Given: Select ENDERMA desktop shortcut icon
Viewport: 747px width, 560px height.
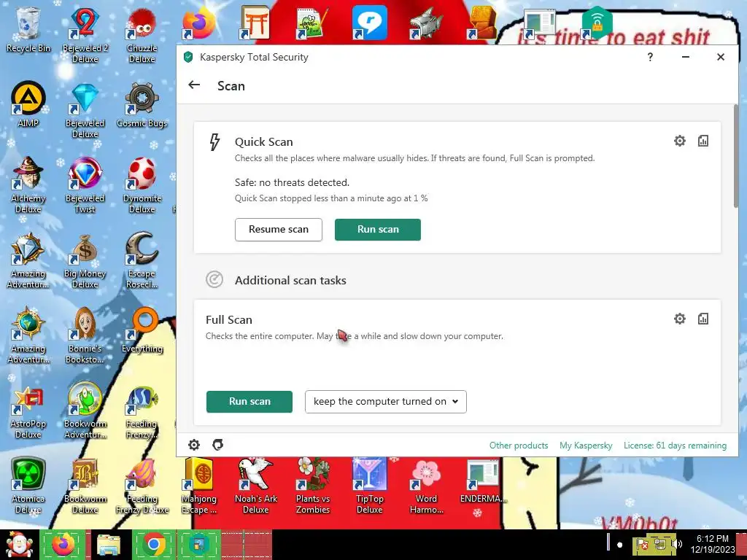Looking at the screenshot, I should [x=483, y=480].
